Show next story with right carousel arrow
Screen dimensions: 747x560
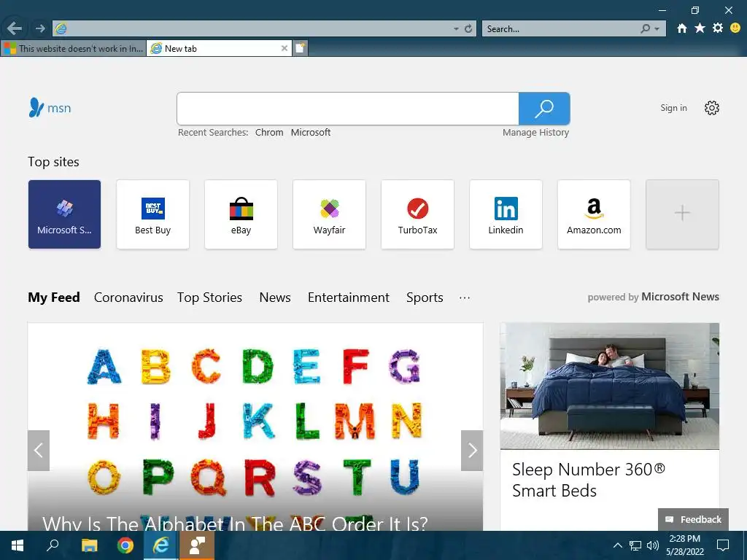click(472, 451)
